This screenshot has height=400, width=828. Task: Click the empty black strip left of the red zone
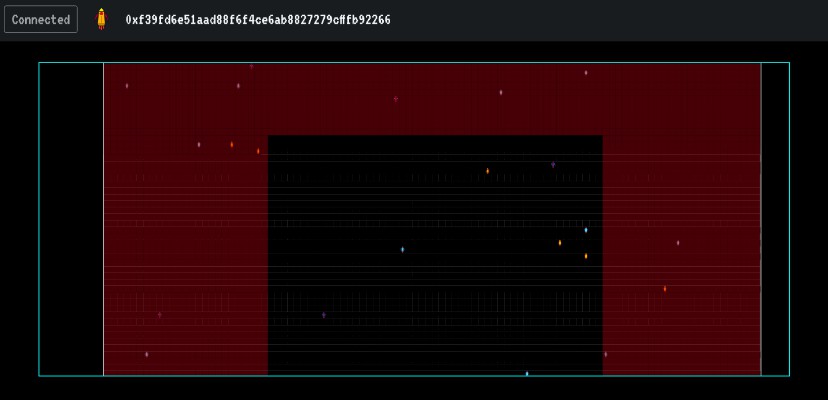(x=71, y=220)
